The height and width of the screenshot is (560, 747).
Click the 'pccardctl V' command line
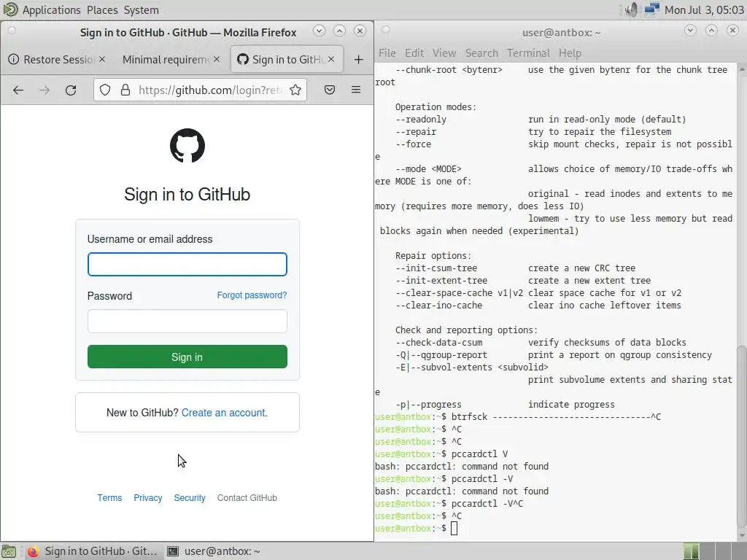479,454
